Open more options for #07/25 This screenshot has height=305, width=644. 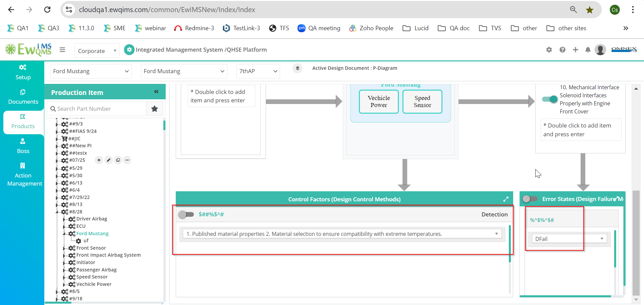tap(127, 160)
